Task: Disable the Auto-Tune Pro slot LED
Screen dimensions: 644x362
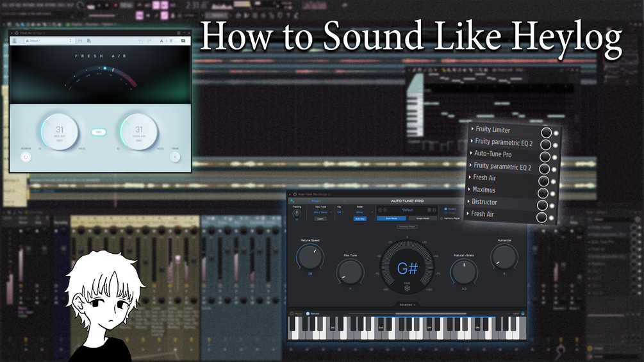Action: [x=554, y=158]
